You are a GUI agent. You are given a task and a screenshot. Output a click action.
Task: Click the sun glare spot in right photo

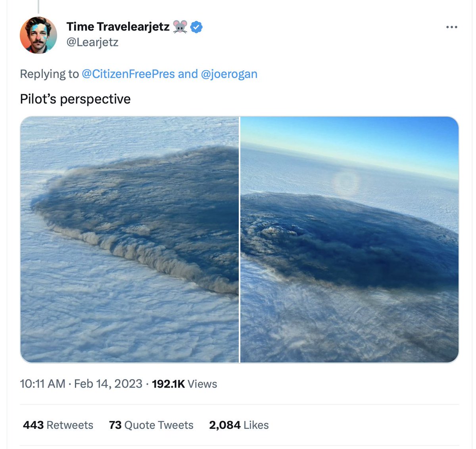346,183
